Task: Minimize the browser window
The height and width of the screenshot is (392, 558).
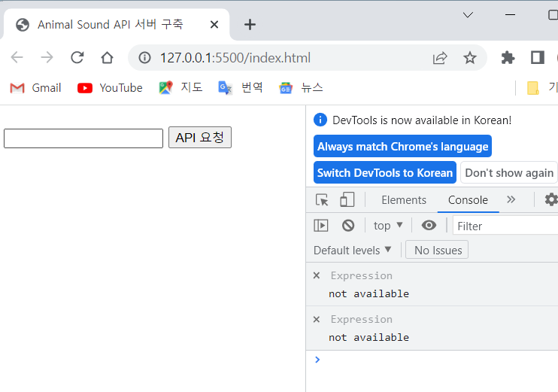Action: click(x=510, y=15)
